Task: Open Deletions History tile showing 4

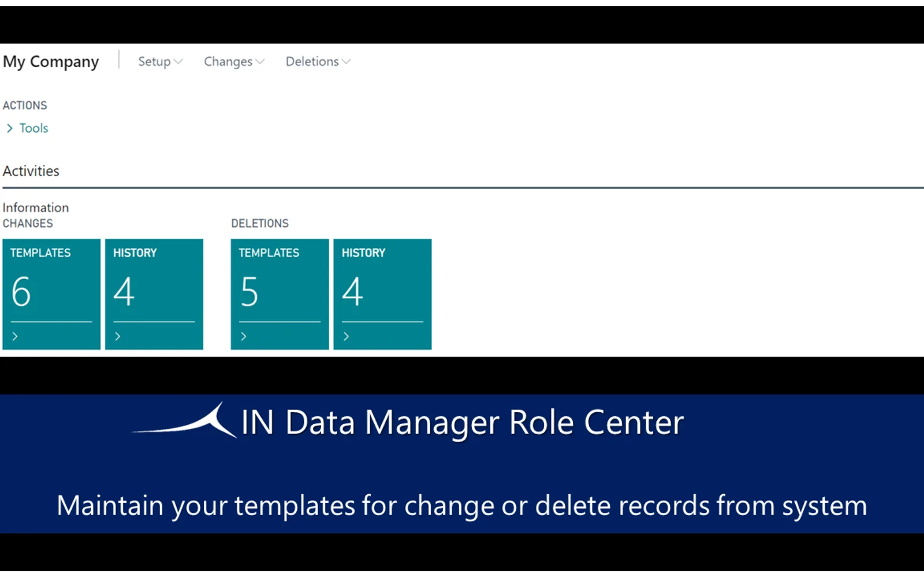Action: click(382, 294)
